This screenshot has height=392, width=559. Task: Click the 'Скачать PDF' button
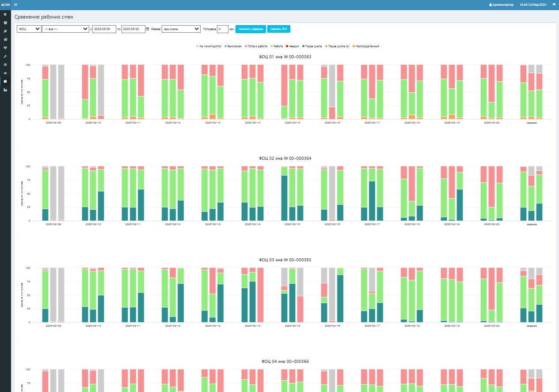coord(279,29)
